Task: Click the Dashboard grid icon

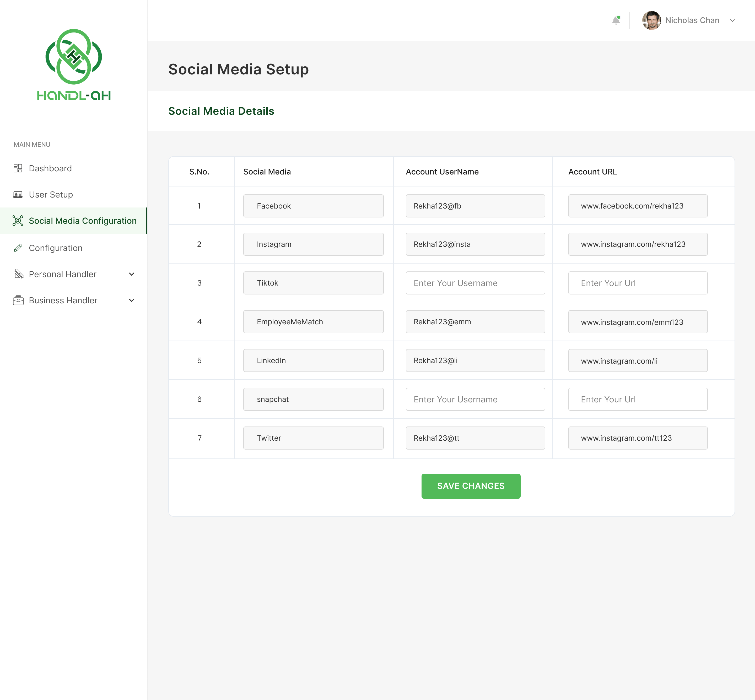Action: 18,168
